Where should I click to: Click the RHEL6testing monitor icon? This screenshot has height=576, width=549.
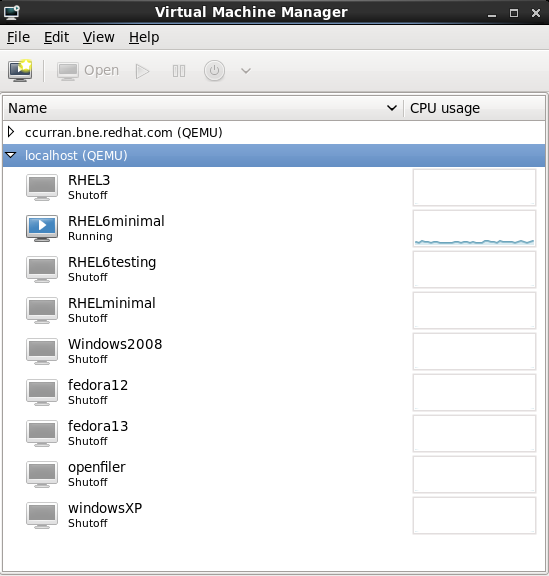point(42,269)
